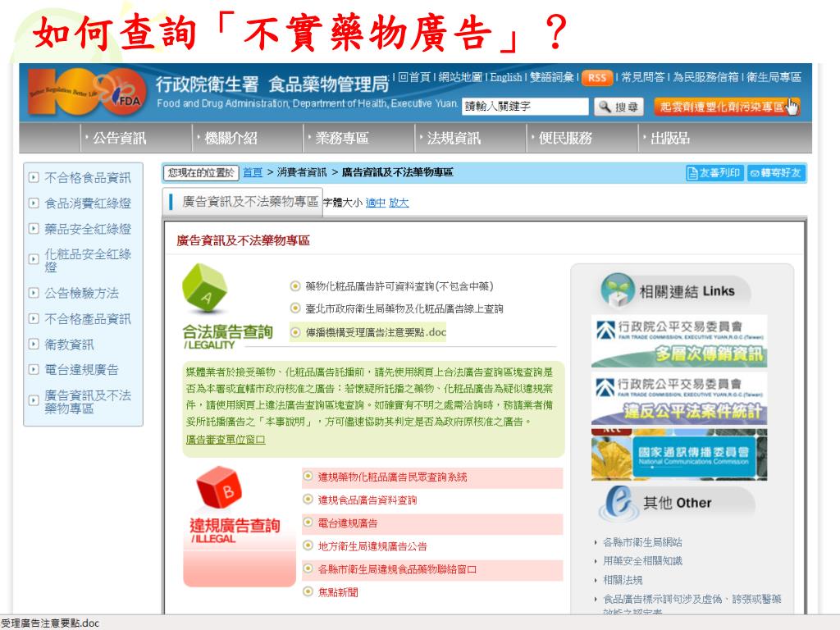Open the 衛生局專區 top link
Viewport: 840px width, 630px height.
pos(774,77)
